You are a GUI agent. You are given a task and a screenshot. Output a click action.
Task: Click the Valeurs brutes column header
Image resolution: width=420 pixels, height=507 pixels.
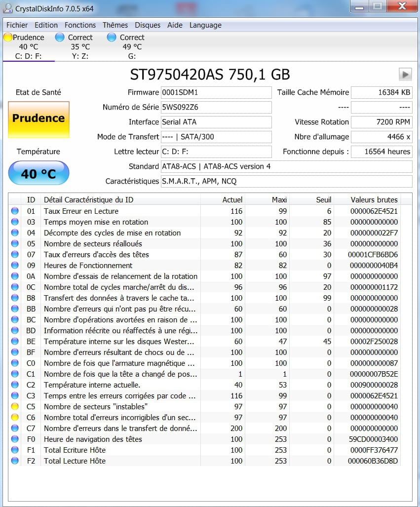pos(374,199)
